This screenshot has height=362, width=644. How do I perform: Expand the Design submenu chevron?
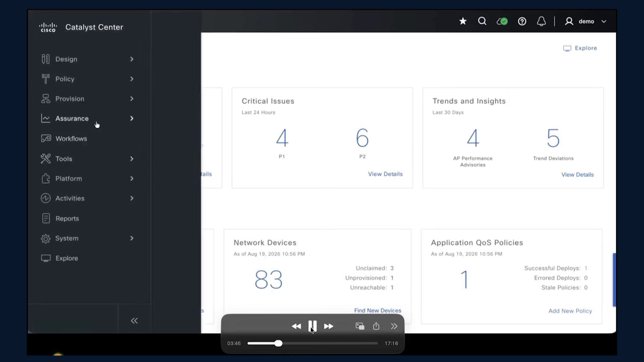click(132, 59)
